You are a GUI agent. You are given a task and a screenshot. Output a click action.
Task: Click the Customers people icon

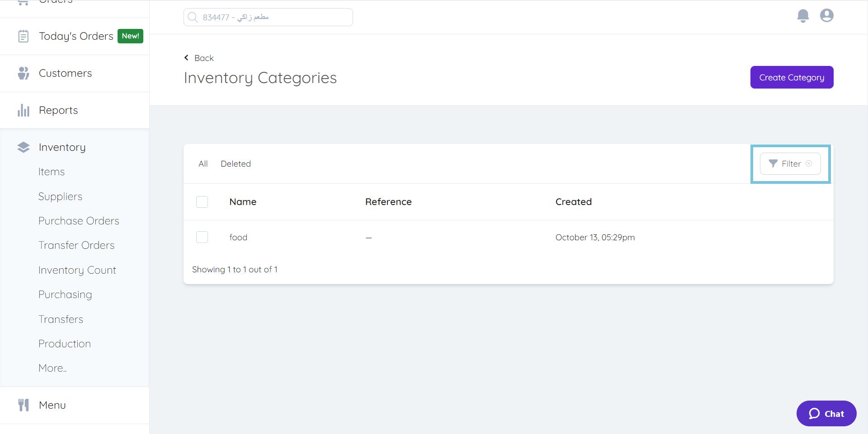coord(24,73)
